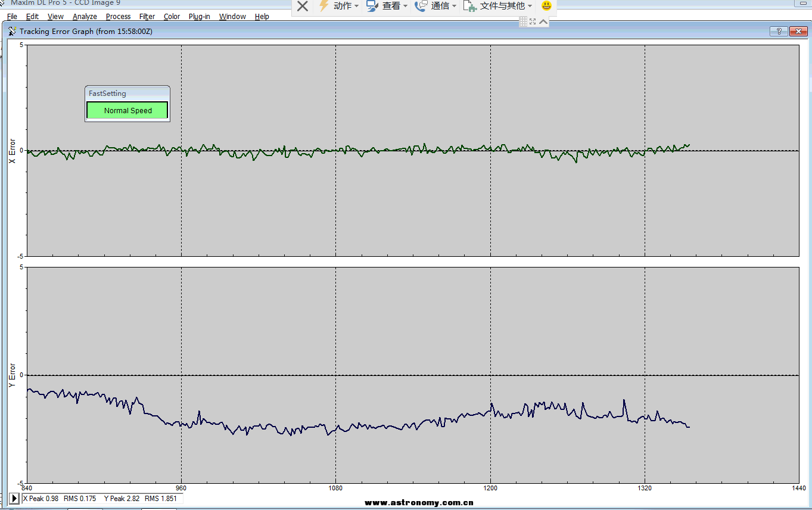Viewport: 812px width, 510px height.
Task: Click the RMS 1.851 status value
Action: coord(161,499)
